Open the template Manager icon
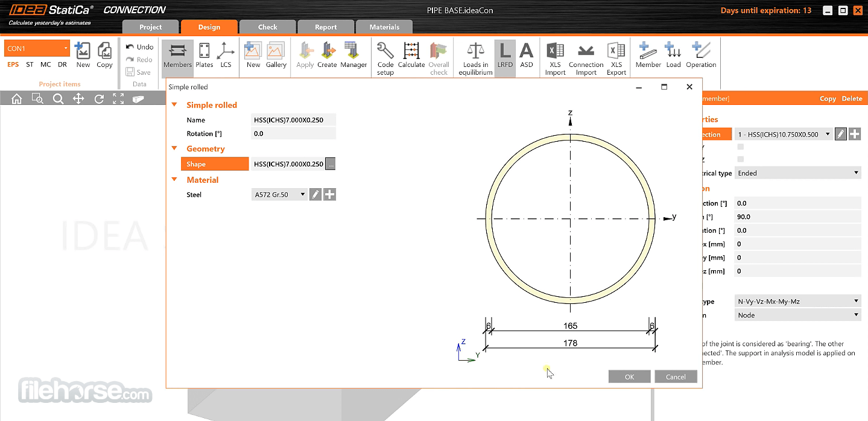This screenshot has width=868, height=421. pyautogui.click(x=353, y=55)
